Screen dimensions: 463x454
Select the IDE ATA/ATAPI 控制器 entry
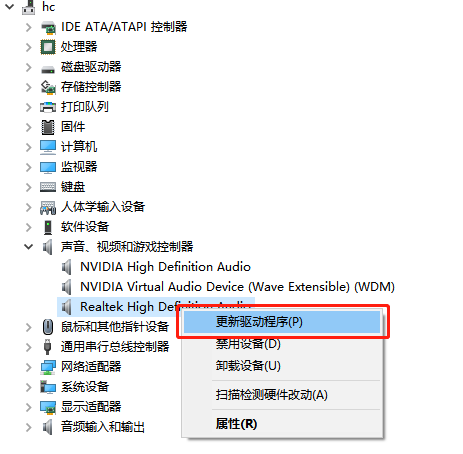click(124, 27)
